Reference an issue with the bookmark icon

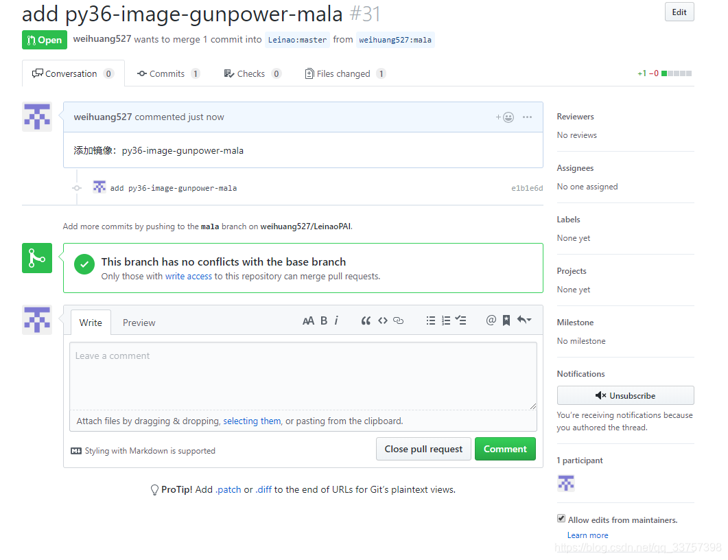coord(506,320)
